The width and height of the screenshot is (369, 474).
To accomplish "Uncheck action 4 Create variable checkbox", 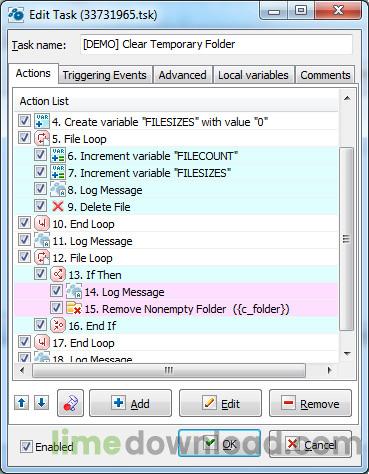I will [x=24, y=121].
